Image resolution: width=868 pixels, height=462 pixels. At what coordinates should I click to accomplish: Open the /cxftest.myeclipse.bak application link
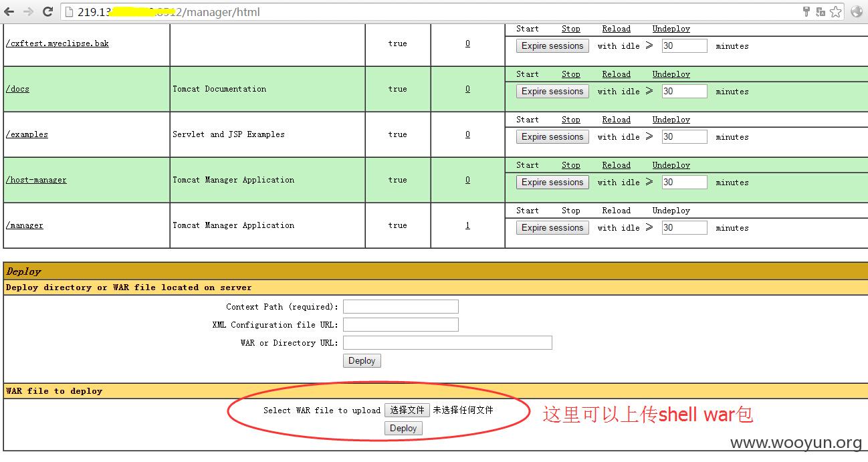(58, 43)
